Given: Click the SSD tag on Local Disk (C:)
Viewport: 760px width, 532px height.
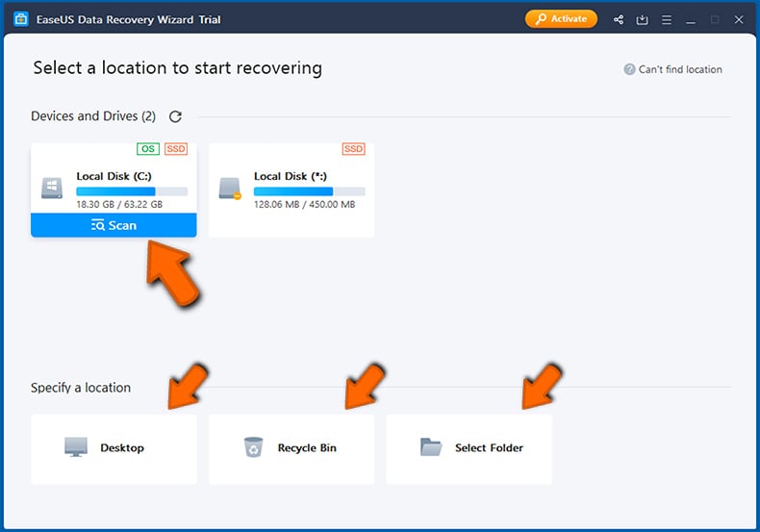Looking at the screenshot, I should pyautogui.click(x=176, y=149).
